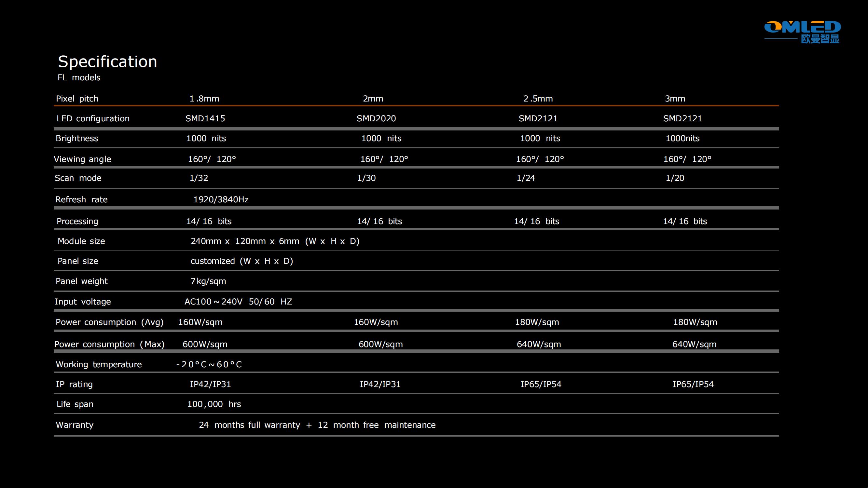The width and height of the screenshot is (868, 488).
Task: Click the Brightness row label
Action: 77,138
